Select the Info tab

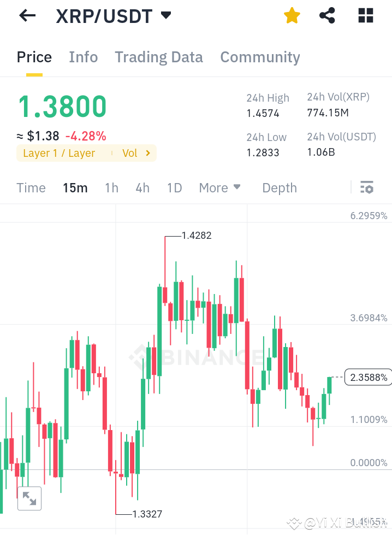[x=83, y=57]
